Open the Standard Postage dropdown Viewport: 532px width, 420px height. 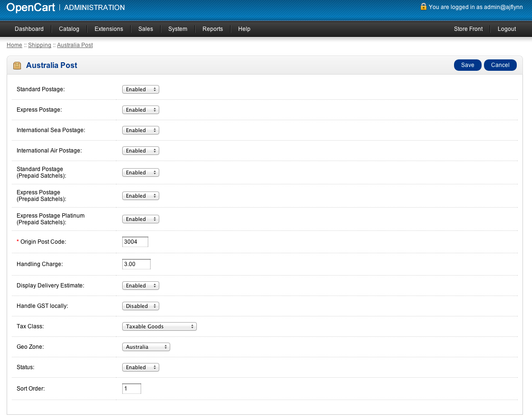point(140,89)
